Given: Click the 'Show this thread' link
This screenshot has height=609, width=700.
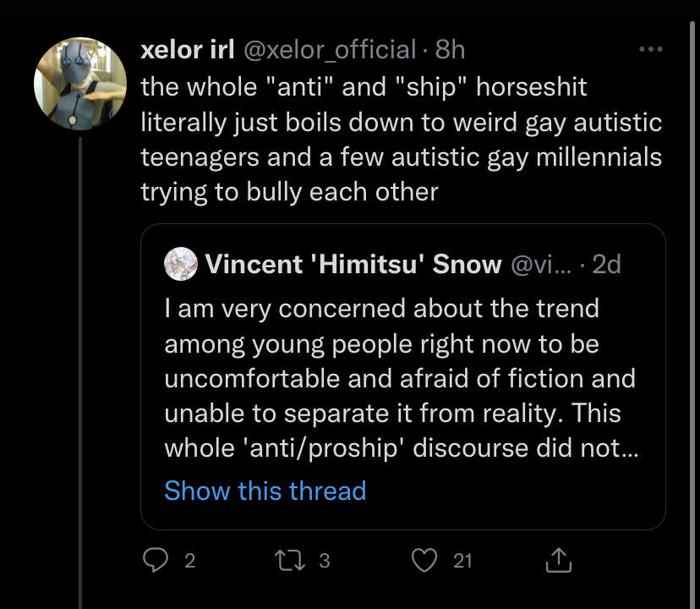Looking at the screenshot, I should [265, 491].
